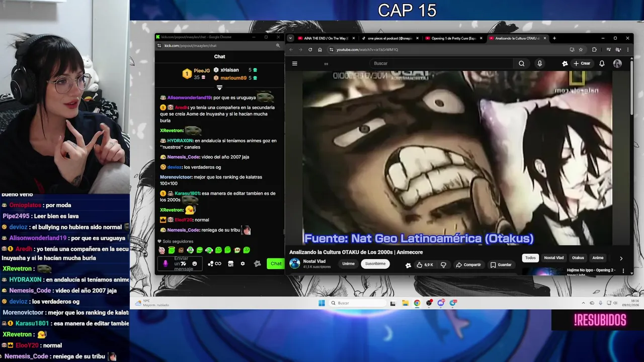Click the Windows taskbar Buscar search box
The height and width of the screenshot is (362, 644).
pos(358,303)
